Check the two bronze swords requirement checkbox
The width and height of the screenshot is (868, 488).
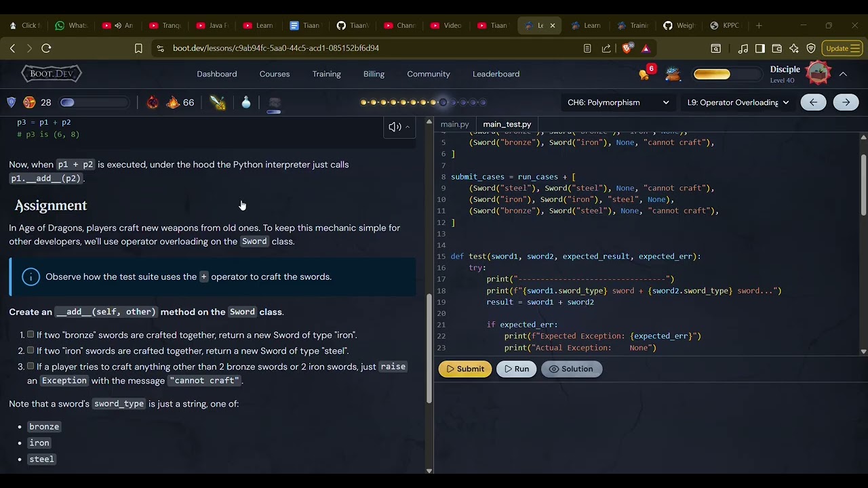point(31,335)
